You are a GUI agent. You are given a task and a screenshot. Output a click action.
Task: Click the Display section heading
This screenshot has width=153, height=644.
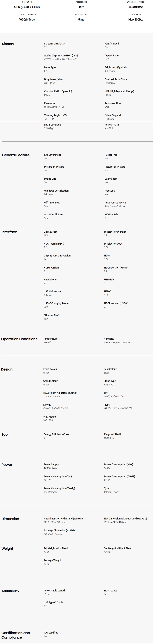(x=8, y=44)
